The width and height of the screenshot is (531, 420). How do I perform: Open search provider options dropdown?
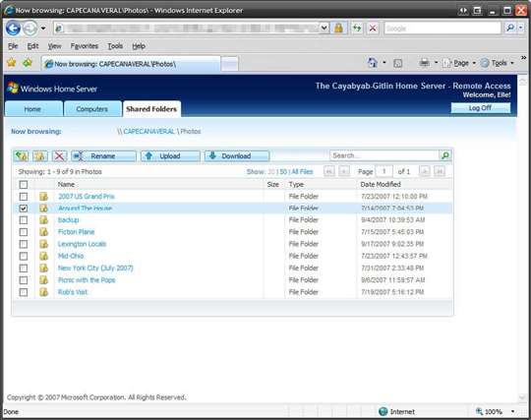click(x=521, y=29)
